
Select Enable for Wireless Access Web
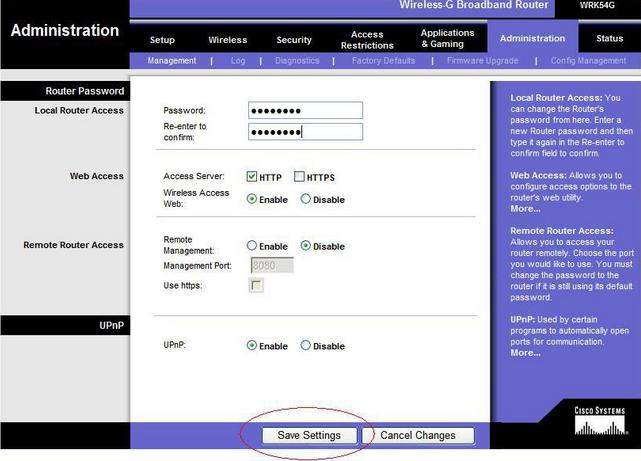point(252,199)
